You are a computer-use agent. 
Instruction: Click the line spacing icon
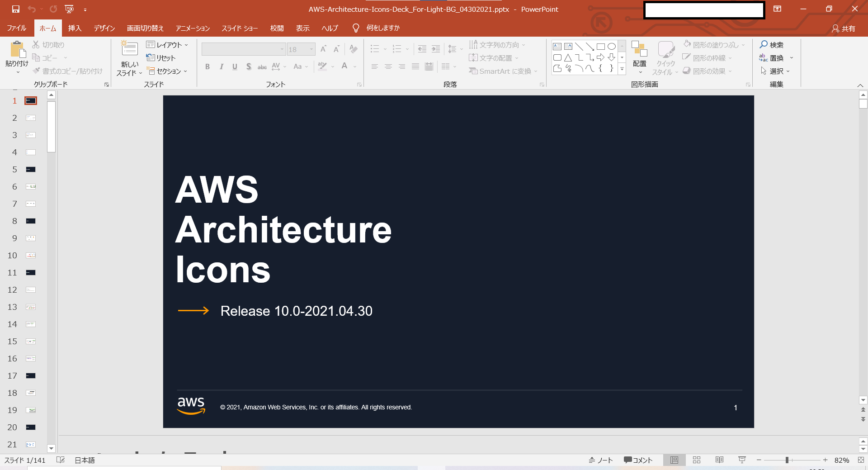click(452, 49)
